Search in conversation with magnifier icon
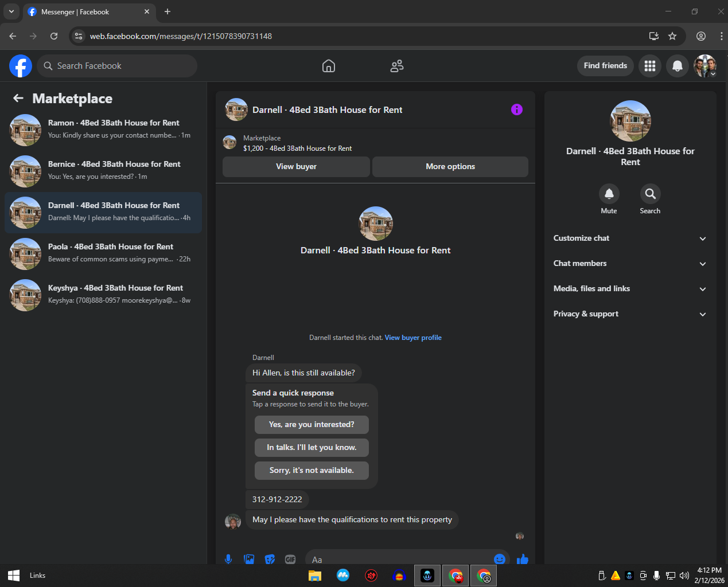 click(x=650, y=194)
